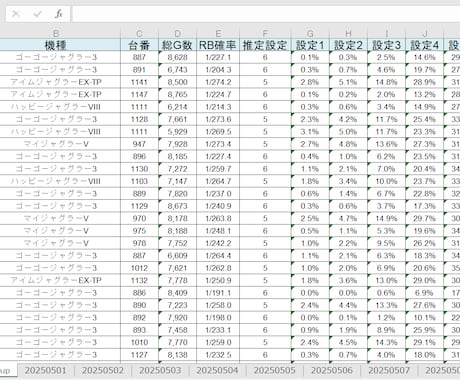Image resolution: width=460 pixels, height=380 pixels.
Task: Click アイムジャグラーEX-TP in the row numbered 1132
Action: 56,280
